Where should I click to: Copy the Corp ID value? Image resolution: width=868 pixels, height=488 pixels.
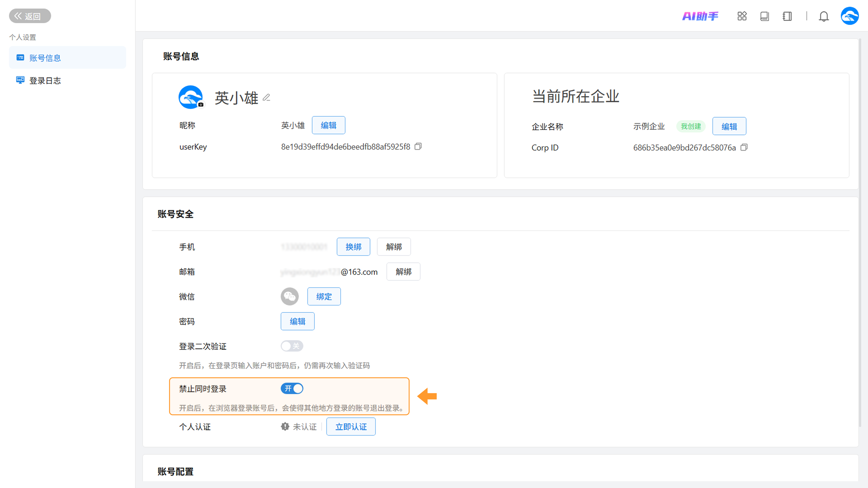click(744, 148)
